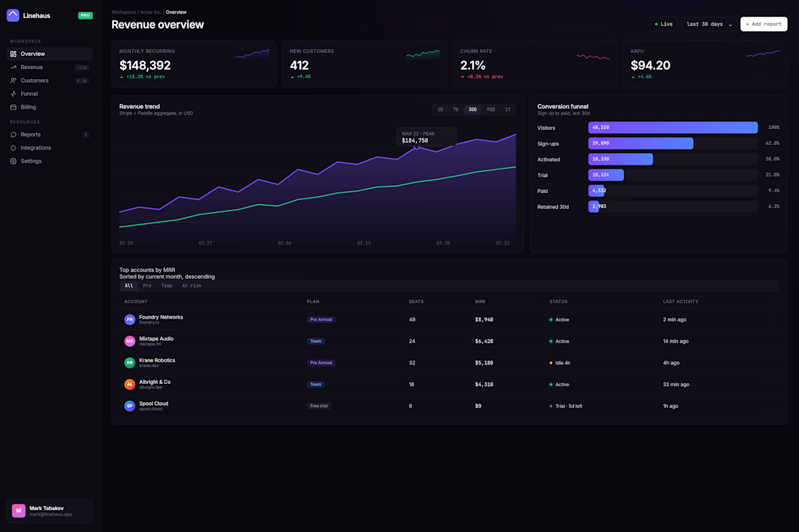Click the Team badge for Mixtape Audio
The height and width of the screenshot is (532, 799).
coord(316,341)
